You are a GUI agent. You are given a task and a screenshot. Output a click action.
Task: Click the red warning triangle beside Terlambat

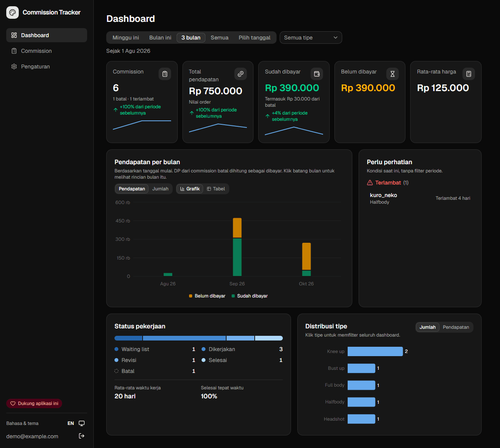coord(370,183)
